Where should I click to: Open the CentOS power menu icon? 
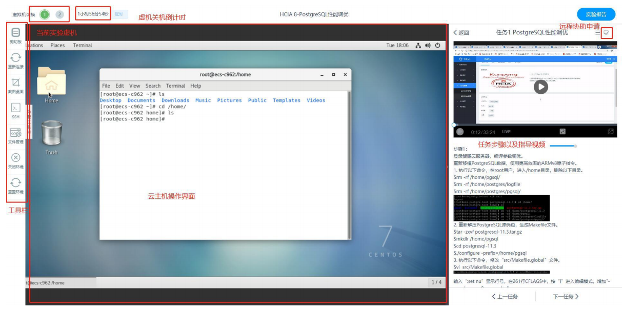click(x=438, y=45)
